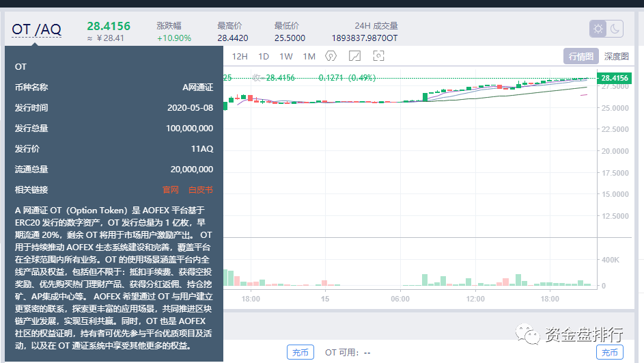The height and width of the screenshot is (363, 644).
Task: Select the 1W chart interval
Action: [x=286, y=56]
